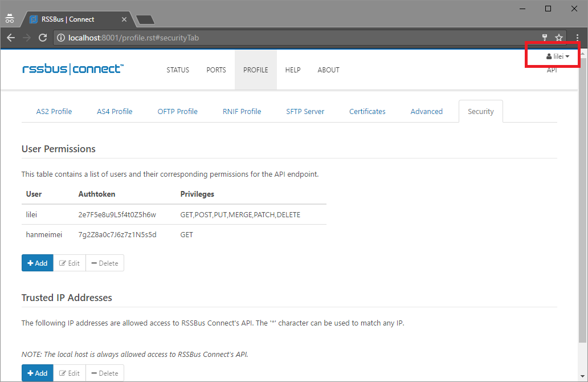This screenshot has height=382, width=588.
Task: Click the RSSBus Connect logo
Action: [x=72, y=70]
